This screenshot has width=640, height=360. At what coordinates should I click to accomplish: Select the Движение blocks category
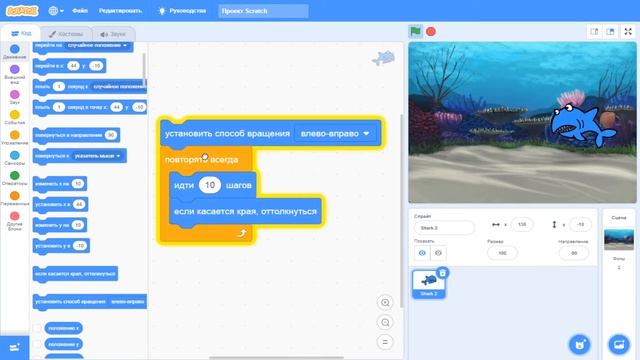[x=15, y=51]
